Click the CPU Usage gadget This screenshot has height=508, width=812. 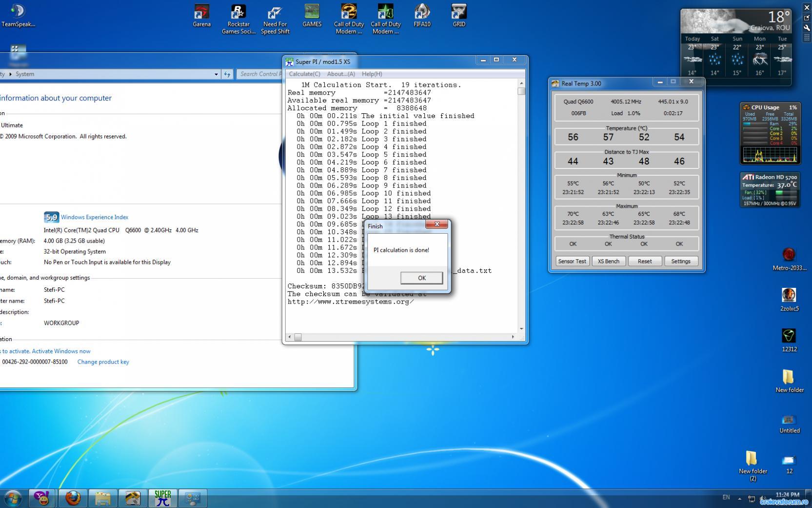coord(771,133)
